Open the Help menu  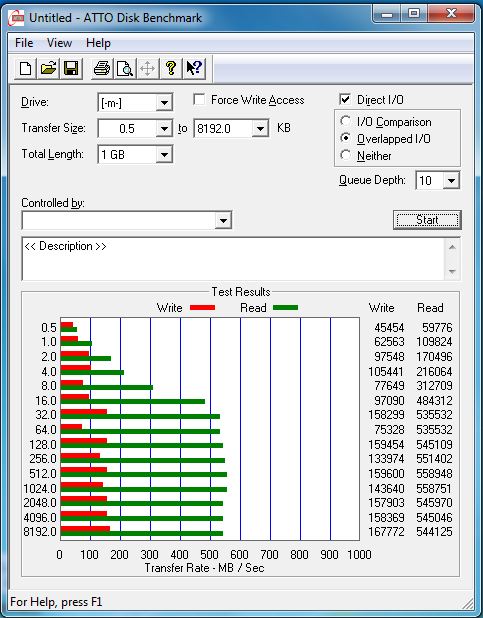tap(98, 43)
